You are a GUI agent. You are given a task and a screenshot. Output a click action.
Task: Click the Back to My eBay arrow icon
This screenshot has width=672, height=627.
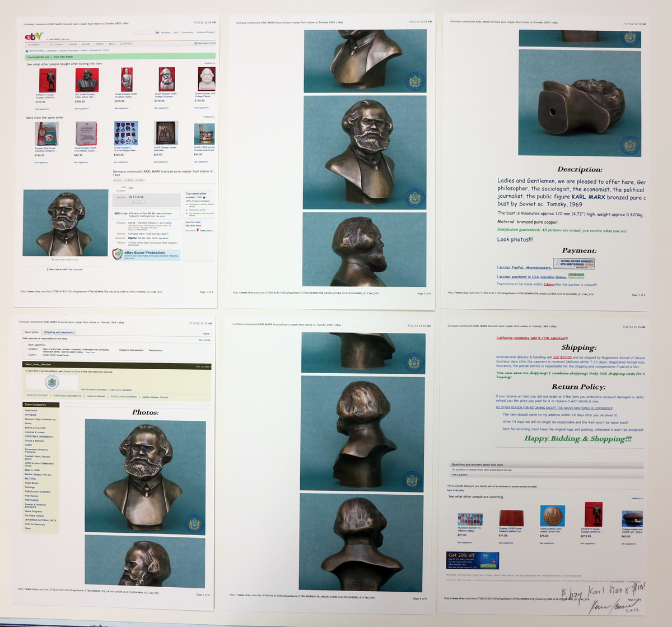(27, 50)
